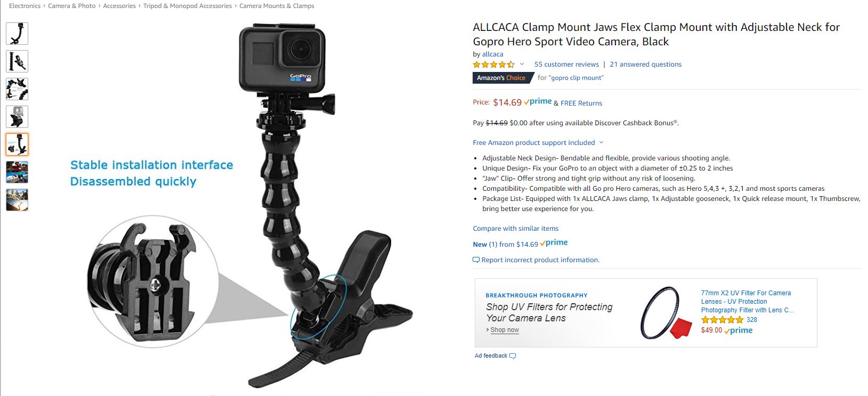
Task: Click Shop now in the ad
Action: point(504,330)
